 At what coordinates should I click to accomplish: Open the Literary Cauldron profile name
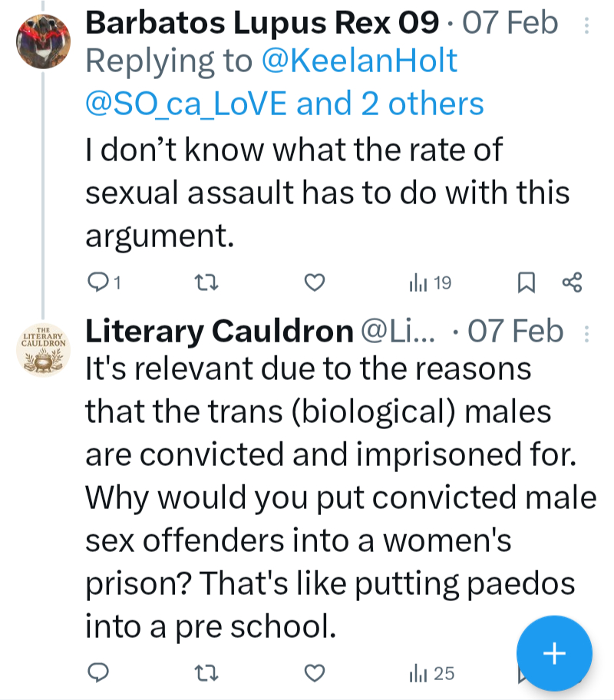pos(219,332)
